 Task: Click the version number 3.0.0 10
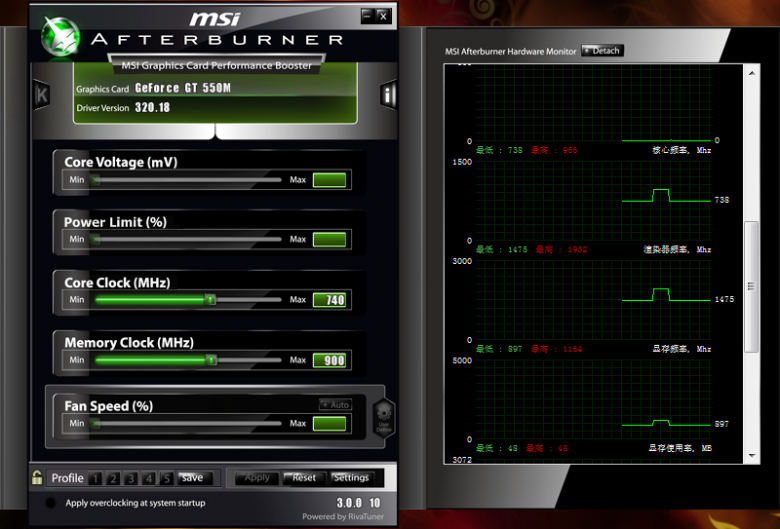[358, 503]
